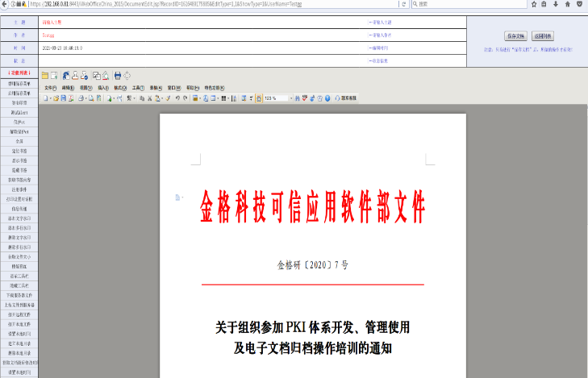Viewport: 588px width, 378px height.
Task: Click the 保存文档 button
Action: 515,36
